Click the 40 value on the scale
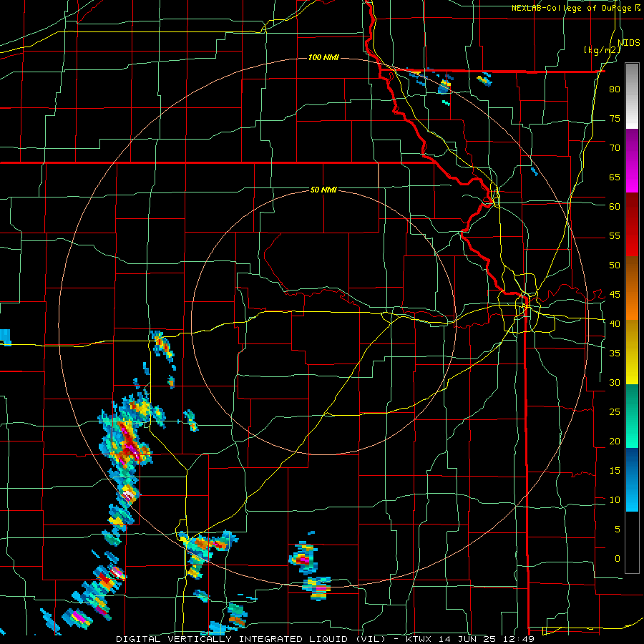Image resolution: width=644 pixels, height=644 pixels. tap(615, 324)
